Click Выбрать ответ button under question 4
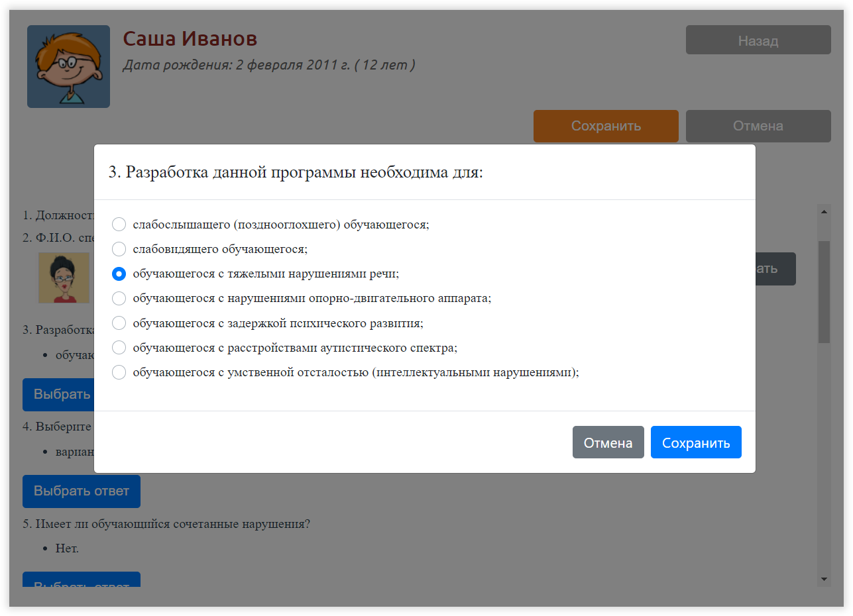Image resolution: width=853 pixels, height=616 pixels. click(x=82, y=491)
